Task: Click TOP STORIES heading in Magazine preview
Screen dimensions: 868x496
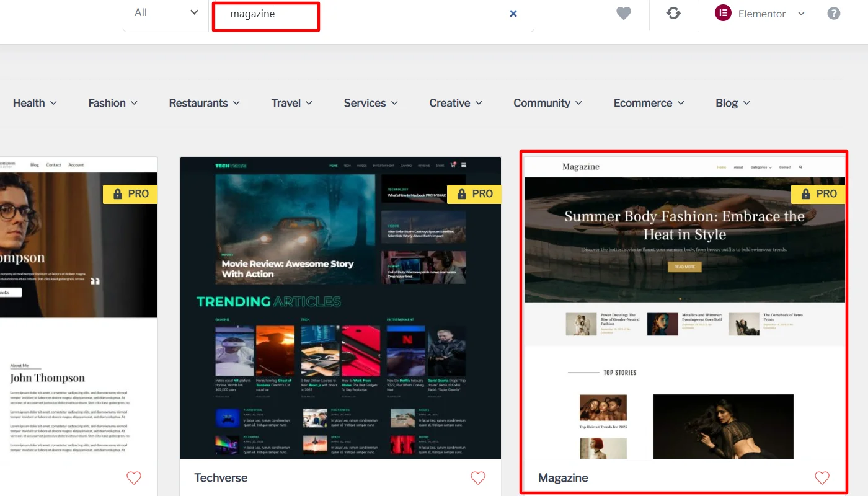Action: (x=620, y=373)
